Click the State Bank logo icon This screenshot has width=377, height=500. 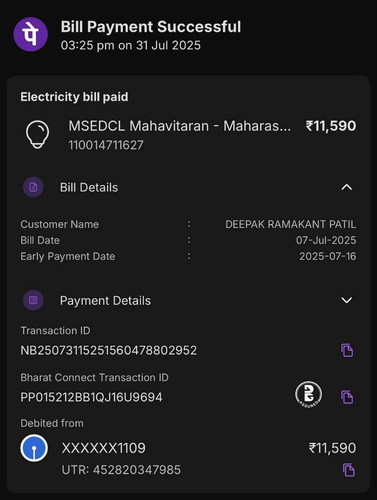point(34,448)
